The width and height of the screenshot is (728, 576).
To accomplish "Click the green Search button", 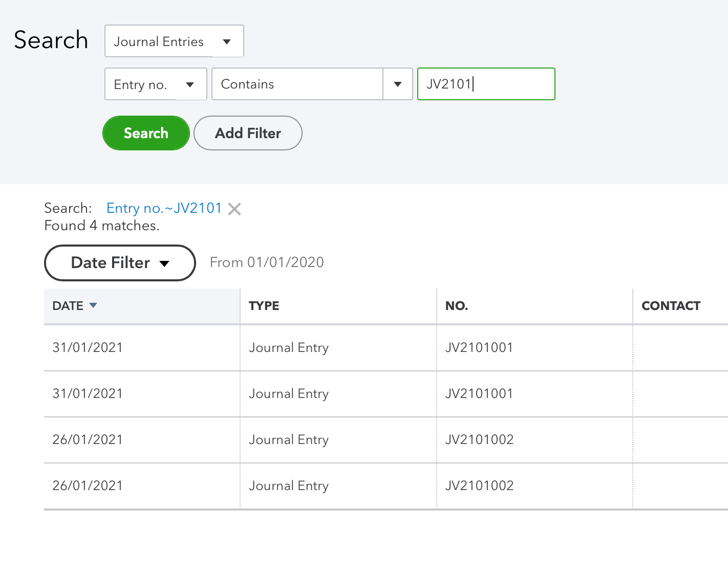I will (146, 133).
